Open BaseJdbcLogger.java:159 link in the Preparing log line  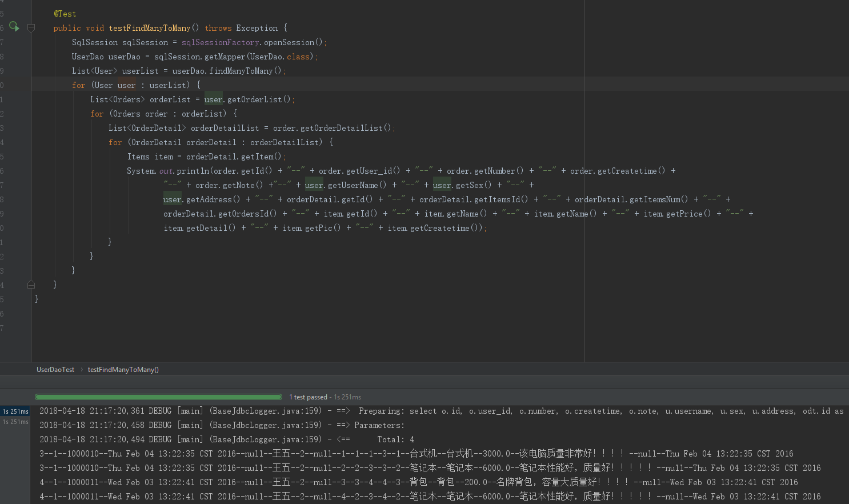265,411
